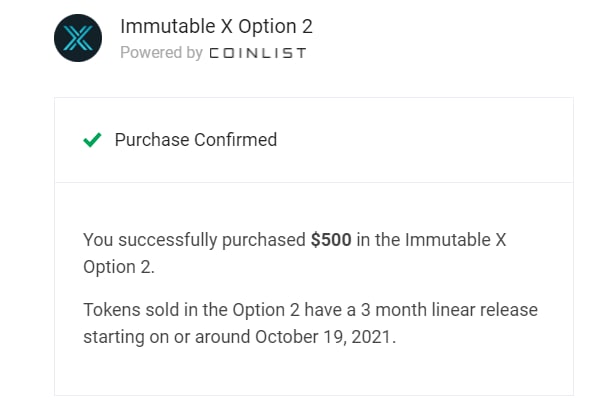The image size is (593, 404).
Task: Click the 'Powered by' label
Action: [161, 53]
